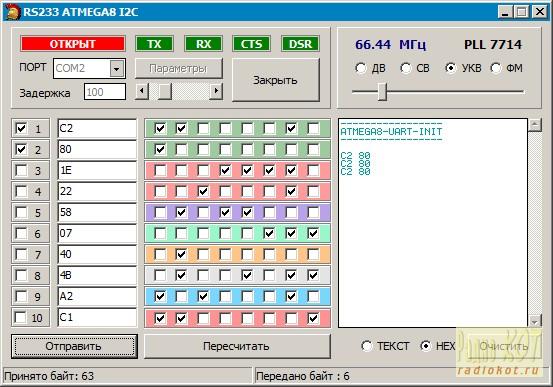Toggle the last bit checkbox in row C2
The height and width of the screenshot is (387, 553).
point(313,128)
